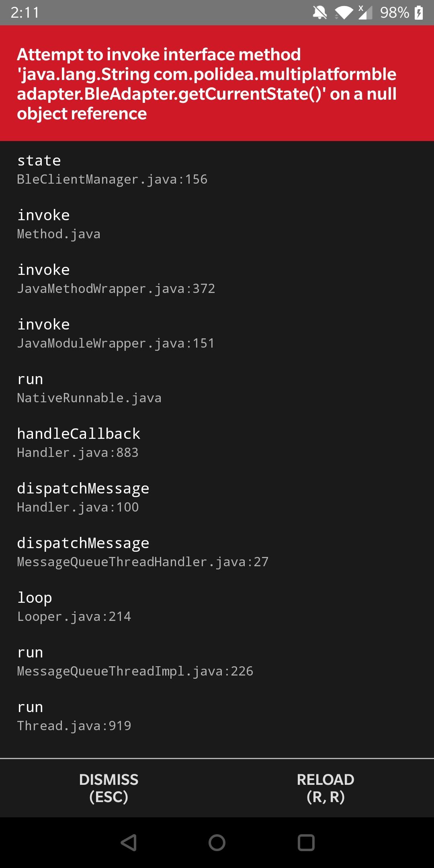This screenshot has height=868, width=434.
Task: Select the red error message banner
Action: [217, 84]
